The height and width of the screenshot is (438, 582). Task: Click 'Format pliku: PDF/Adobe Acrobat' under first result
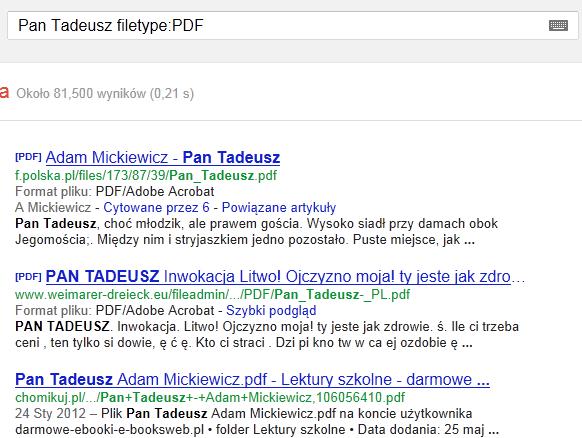point(115,192)
